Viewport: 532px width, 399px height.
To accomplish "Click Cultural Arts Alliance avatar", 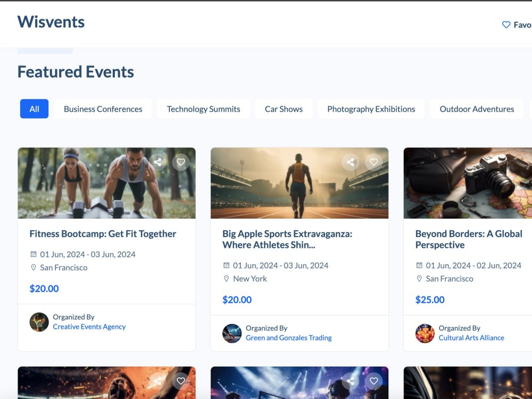I will pos(425,333).
